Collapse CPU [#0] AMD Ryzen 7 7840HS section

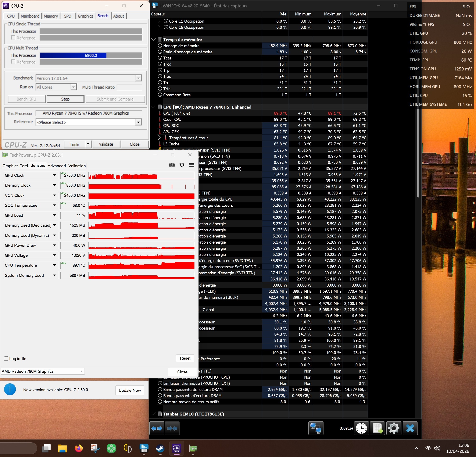(x=154, y=107)
